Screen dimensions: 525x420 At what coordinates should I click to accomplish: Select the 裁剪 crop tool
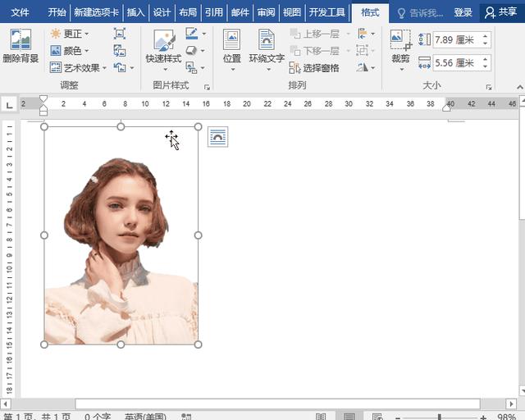[x=400, y=46]
